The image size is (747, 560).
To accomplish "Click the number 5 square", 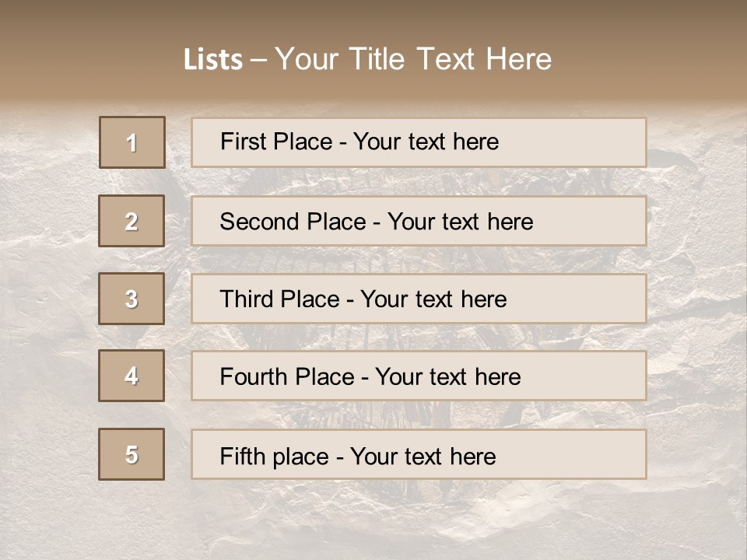I will click(132, 454).
